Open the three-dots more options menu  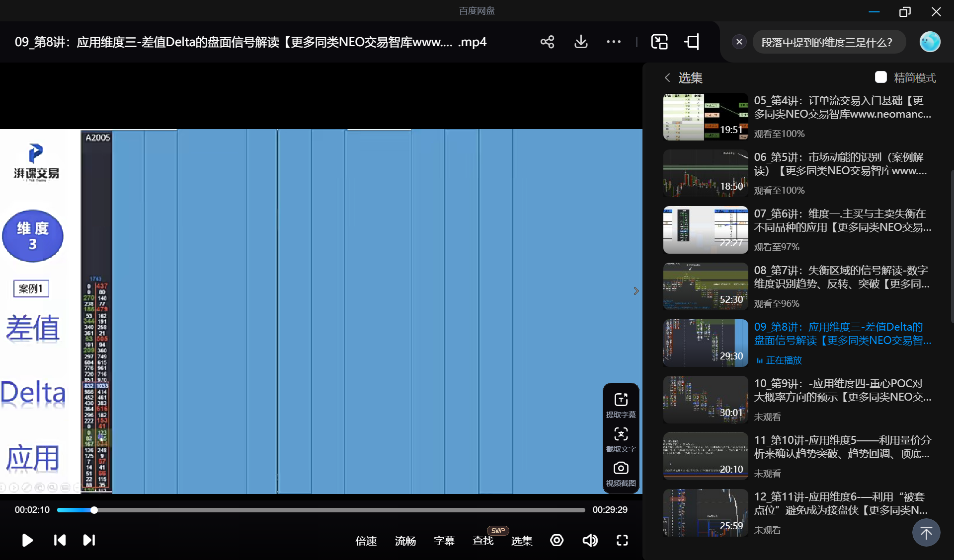(x=614, y=42)
